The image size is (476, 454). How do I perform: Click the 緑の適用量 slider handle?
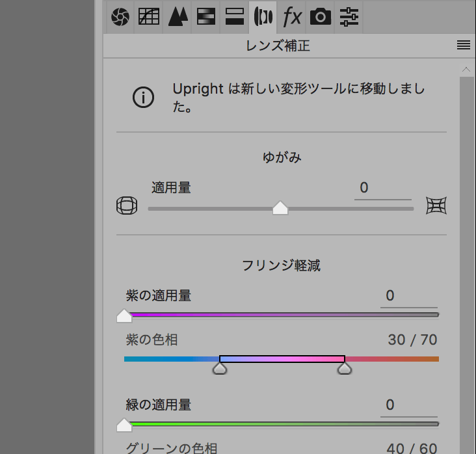124,425
